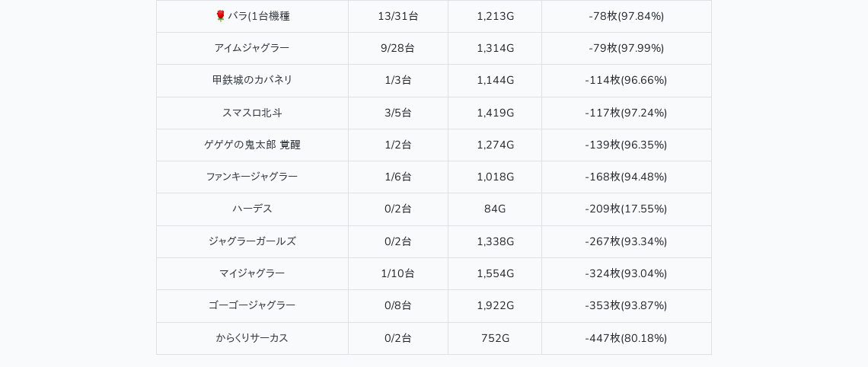Click the ハーデス machine name
The height and width of the screenshot is (367, 868).
252,209
